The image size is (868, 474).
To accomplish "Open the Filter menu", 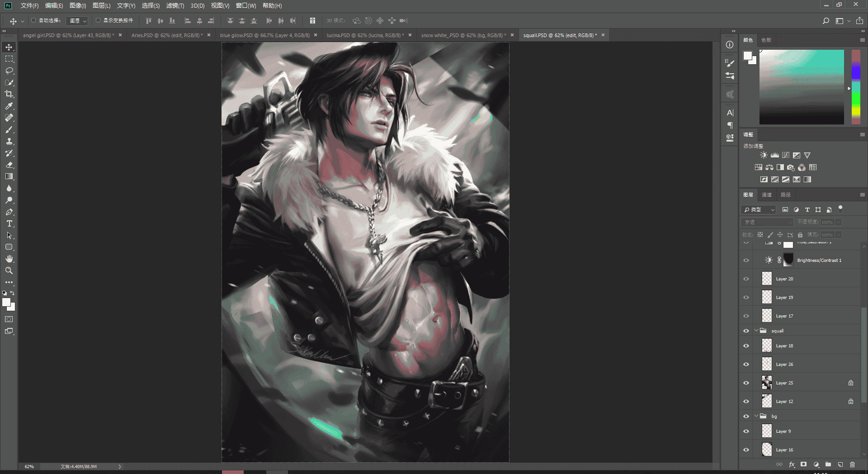I will [x=175, y=5].
